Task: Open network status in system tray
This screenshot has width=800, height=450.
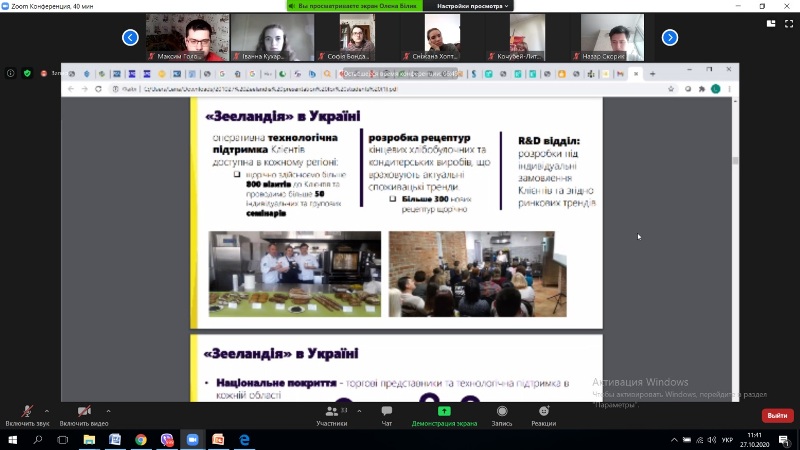Action: pyautogui.click(x=699, y=440)
